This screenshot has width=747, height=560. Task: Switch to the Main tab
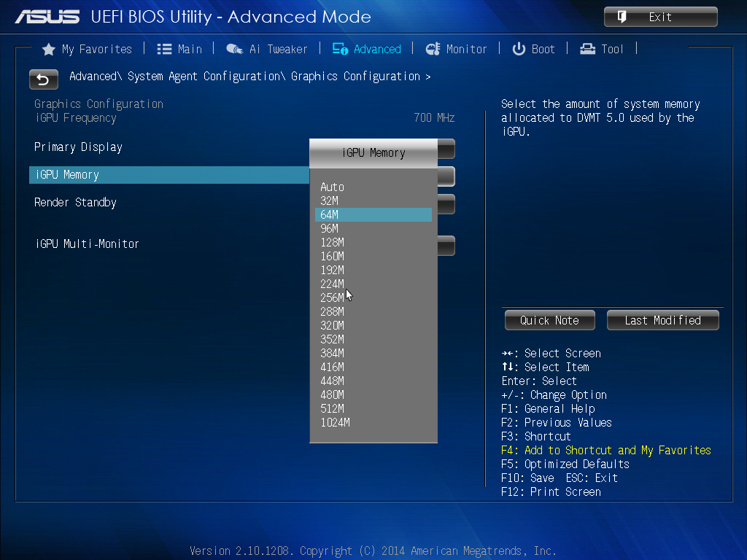click(x=179, y=49)
